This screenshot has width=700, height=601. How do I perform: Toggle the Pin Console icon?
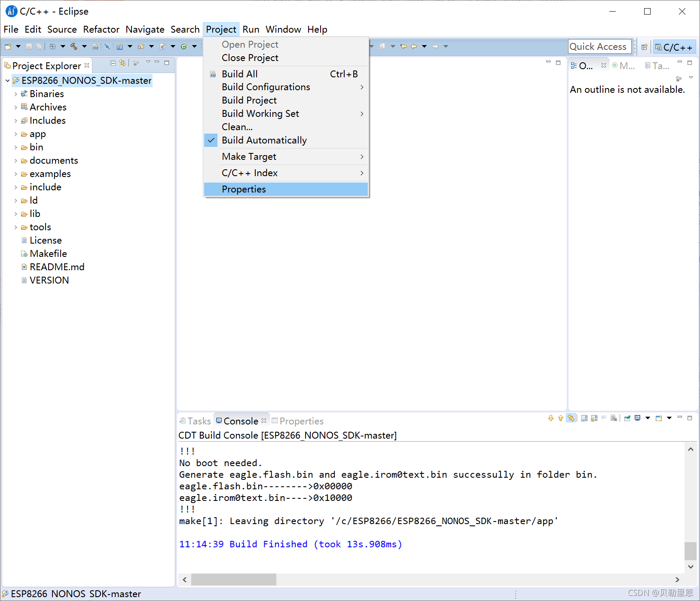pos(627,418)
